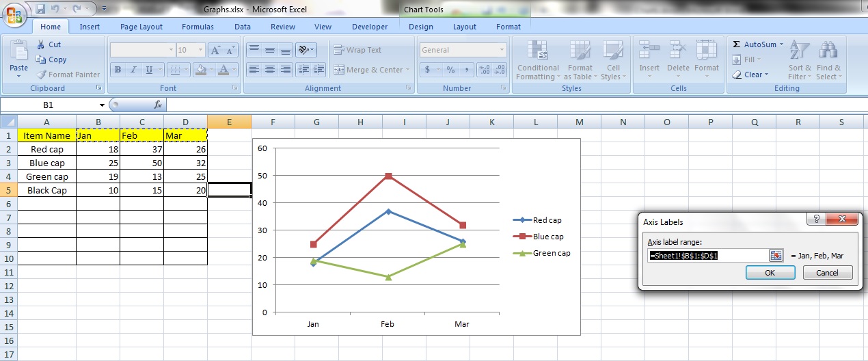The image size is (868, 361).
Task: Click the Find & Select binoculars icon
Action: point(828,51)
